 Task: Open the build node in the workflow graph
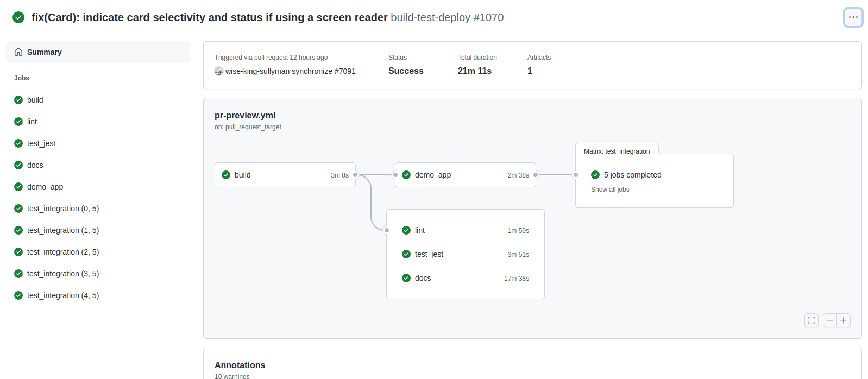[285, 175]
